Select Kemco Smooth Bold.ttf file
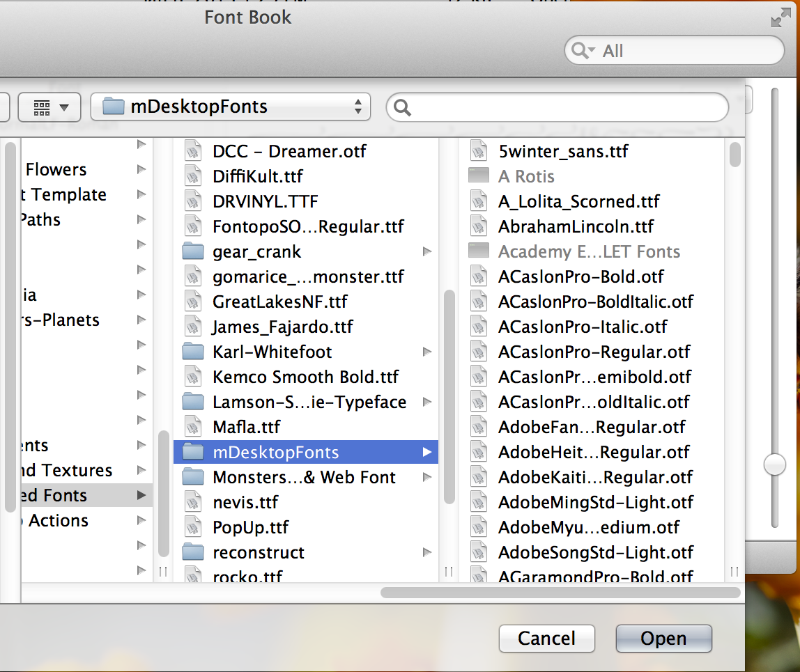This screenshot has width=800, height=672. coord(306,377)
